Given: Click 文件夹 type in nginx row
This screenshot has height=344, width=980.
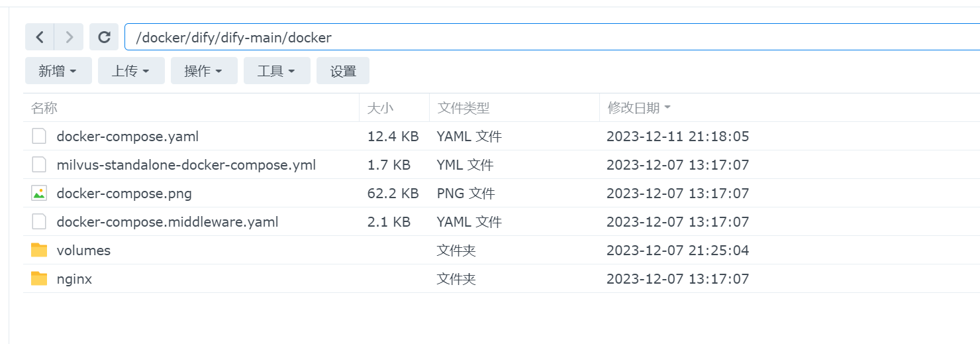Looking at the screenshot, I should [456, 279].
